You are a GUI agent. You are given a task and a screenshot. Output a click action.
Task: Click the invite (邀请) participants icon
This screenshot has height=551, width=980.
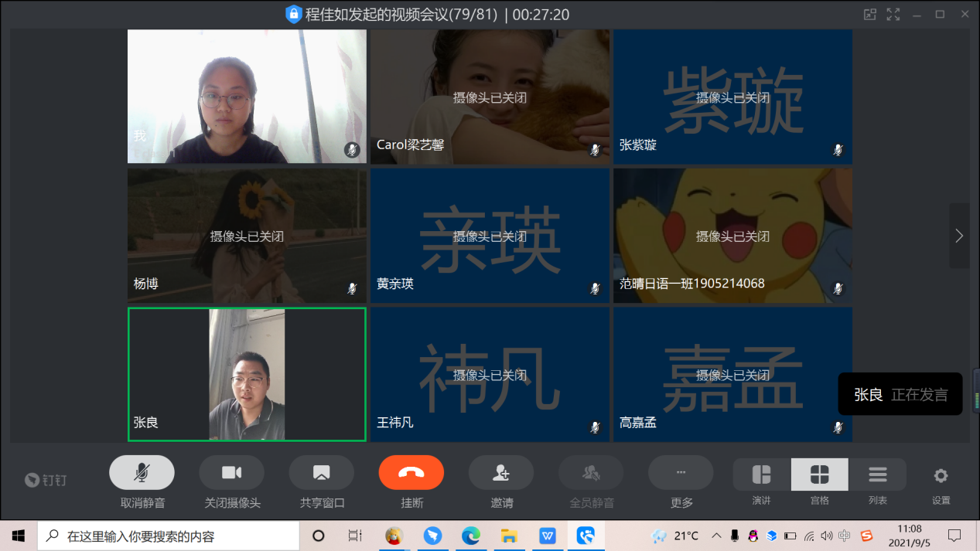click(x=500, y=473)
